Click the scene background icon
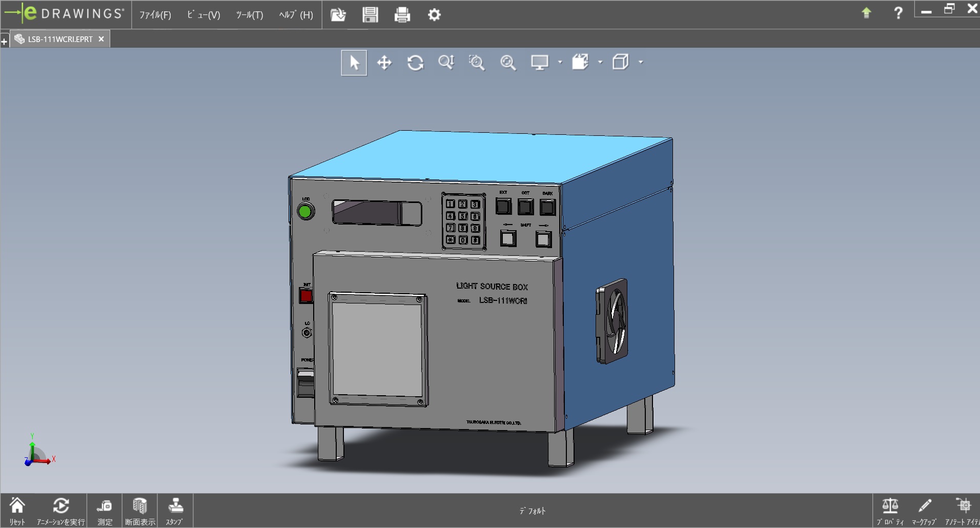Image resolution: width=980 pixels, height=528 pixels. (580, 63)
